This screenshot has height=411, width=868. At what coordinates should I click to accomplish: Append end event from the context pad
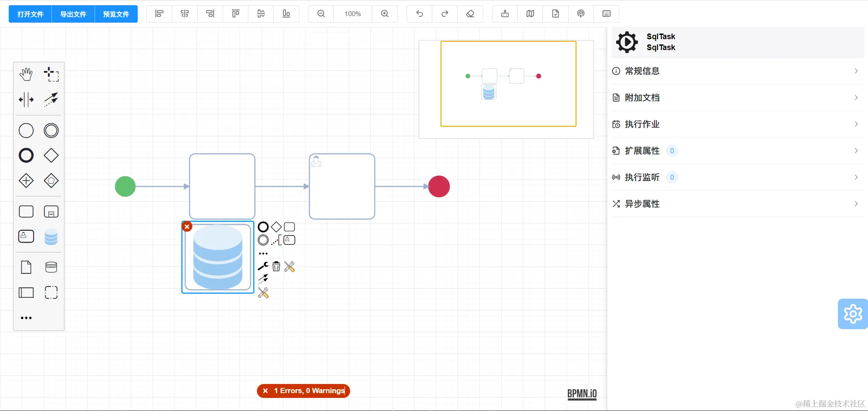[263, 227]
